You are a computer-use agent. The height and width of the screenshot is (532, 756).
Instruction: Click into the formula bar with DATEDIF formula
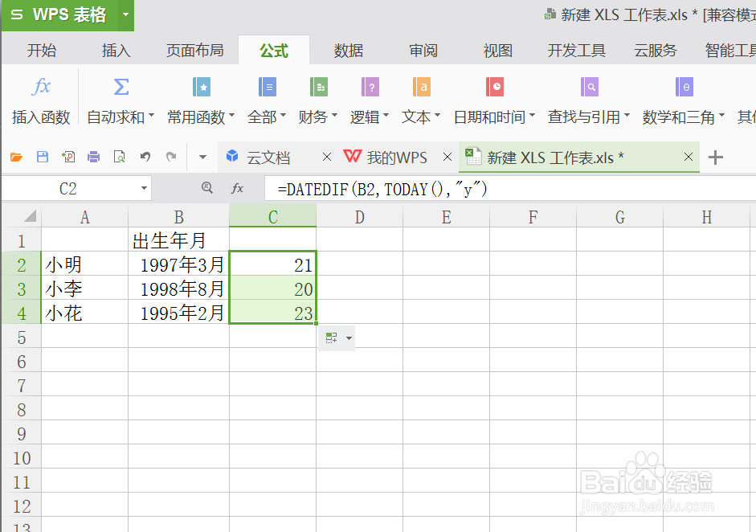[510, 189]
